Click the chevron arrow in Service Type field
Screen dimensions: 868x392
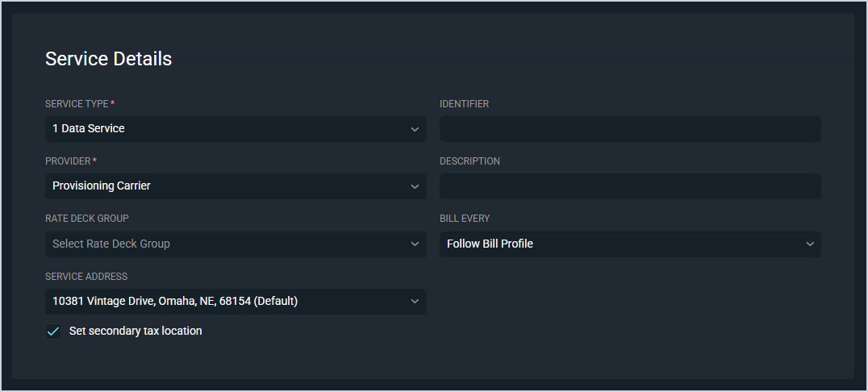[x=415, y=129]
